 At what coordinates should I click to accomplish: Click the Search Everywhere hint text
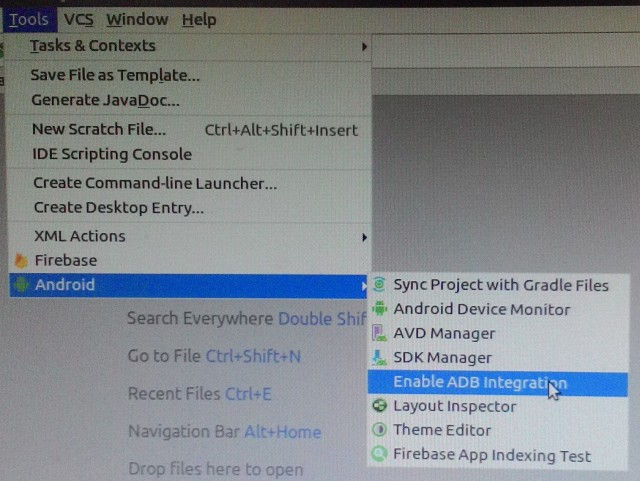pos(247,318)
